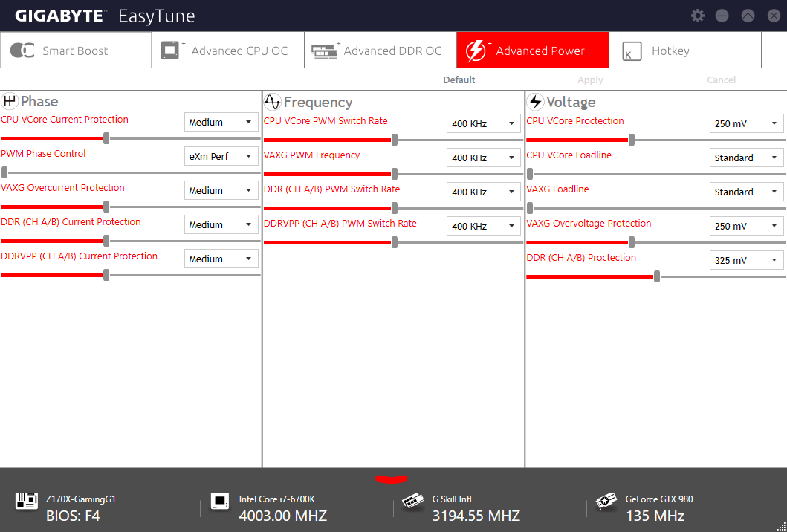Click the Phase section icon

[x=10, y=101]
